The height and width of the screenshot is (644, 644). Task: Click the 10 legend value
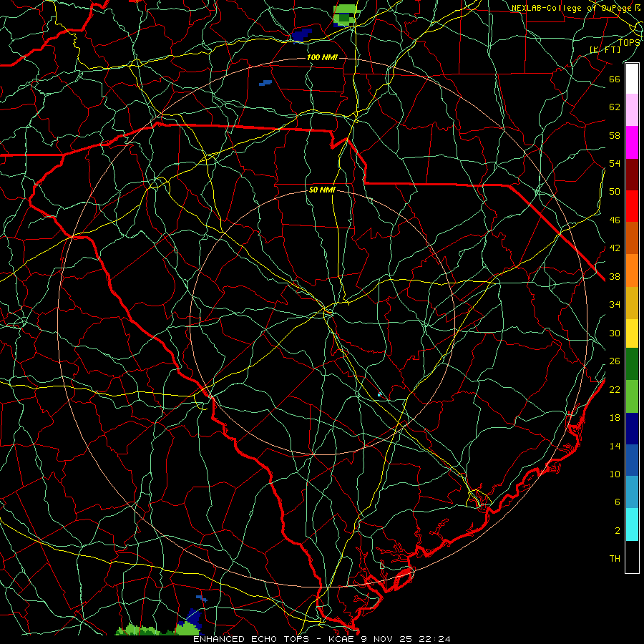coord(615,474)
